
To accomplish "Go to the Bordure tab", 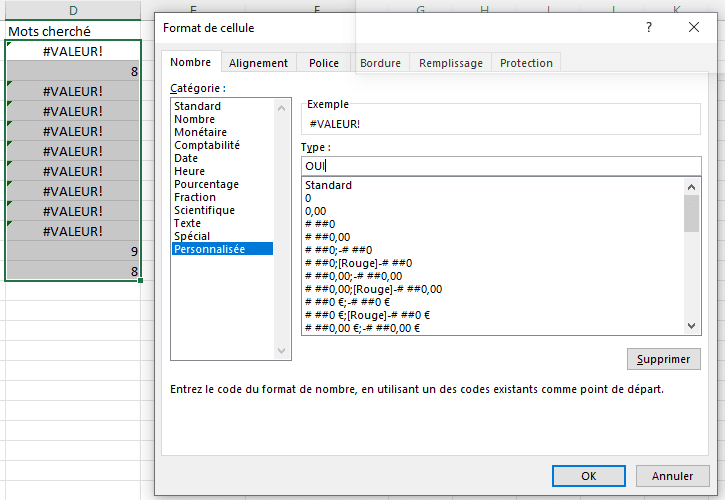I will [x=380, y=63].
